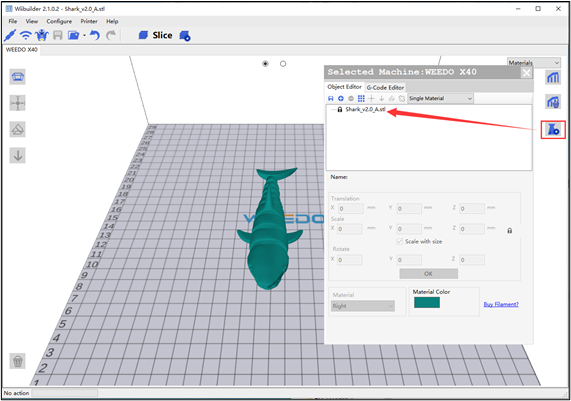Click the auto-arrange grid icon

pyautogui.click(x=361, y=98)
